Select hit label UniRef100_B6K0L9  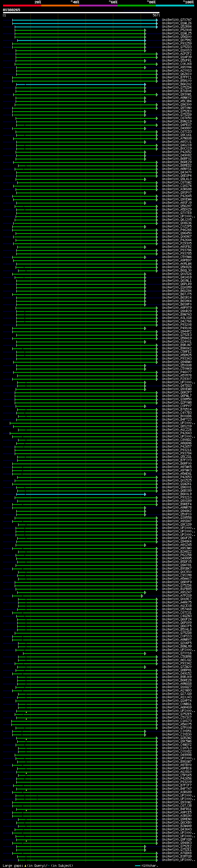pos(177,494)
